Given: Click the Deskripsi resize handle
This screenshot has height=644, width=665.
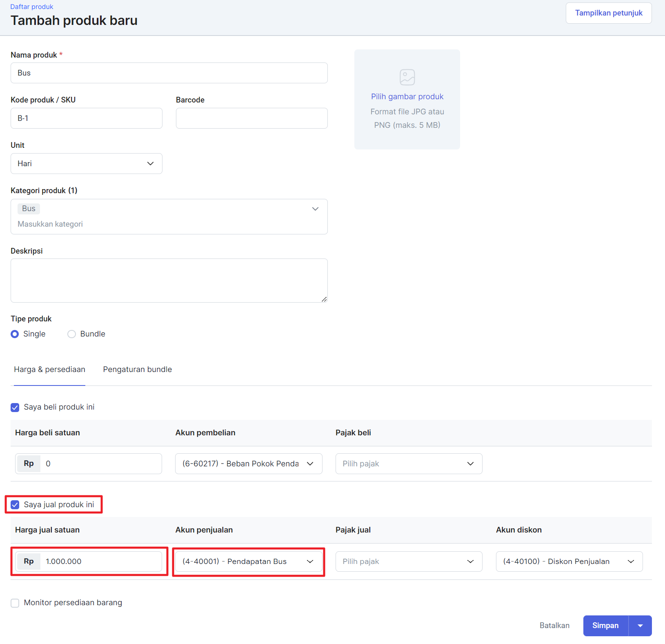Looking at the screenshot, I should click(324, 299).
